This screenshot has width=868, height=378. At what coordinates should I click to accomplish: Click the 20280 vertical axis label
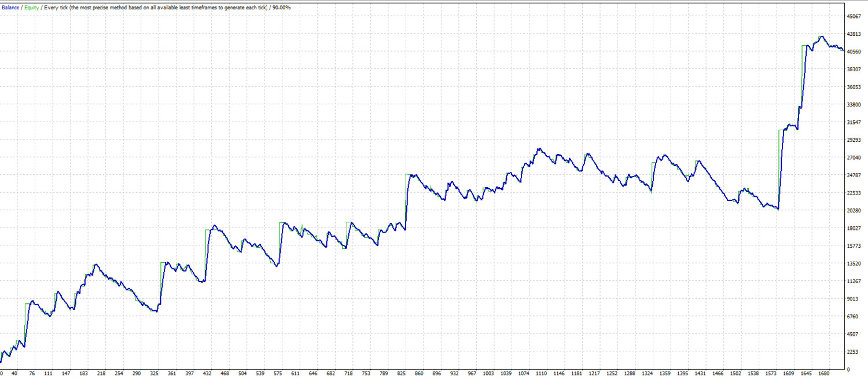pos(854,211)
